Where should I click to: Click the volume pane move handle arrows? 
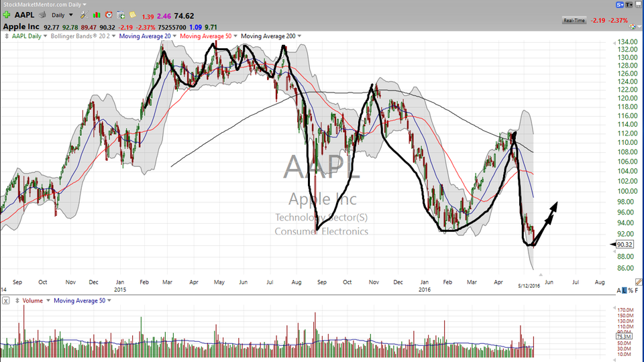click(x=17, y=301)
